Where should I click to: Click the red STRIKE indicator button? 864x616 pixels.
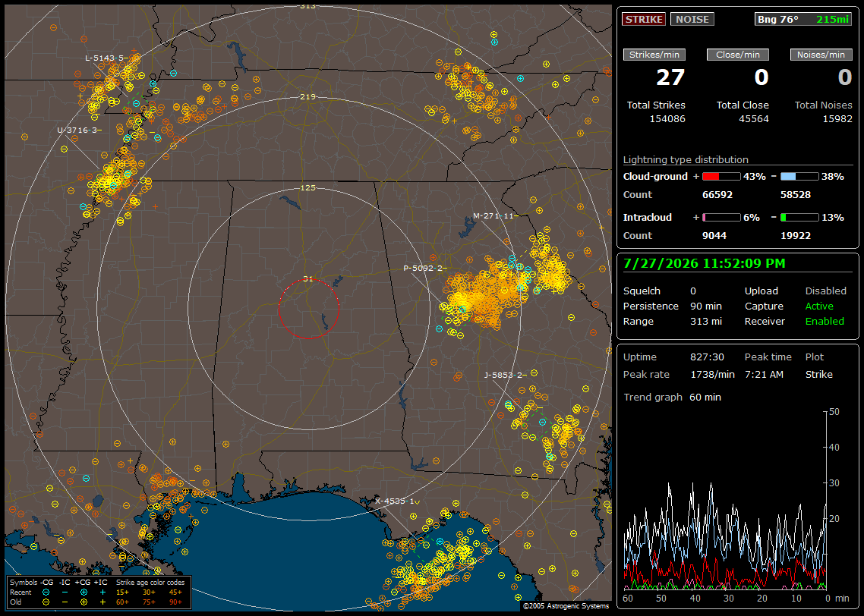(644, 19)
